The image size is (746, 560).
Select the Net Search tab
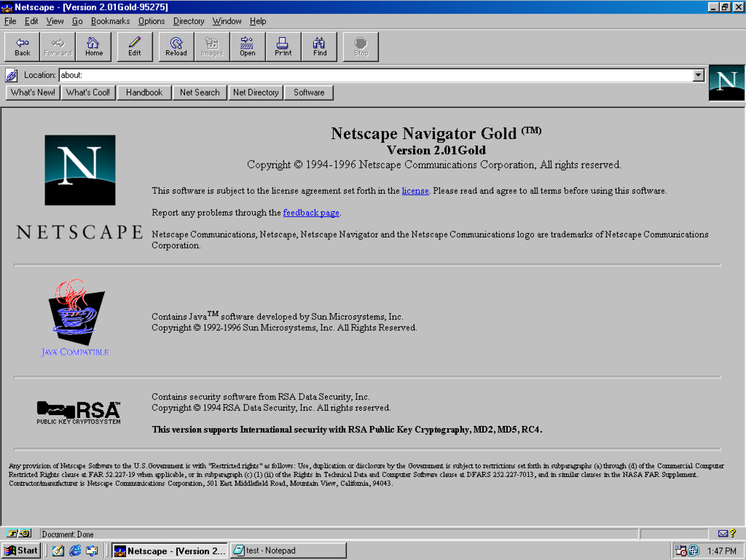[199, 92]
